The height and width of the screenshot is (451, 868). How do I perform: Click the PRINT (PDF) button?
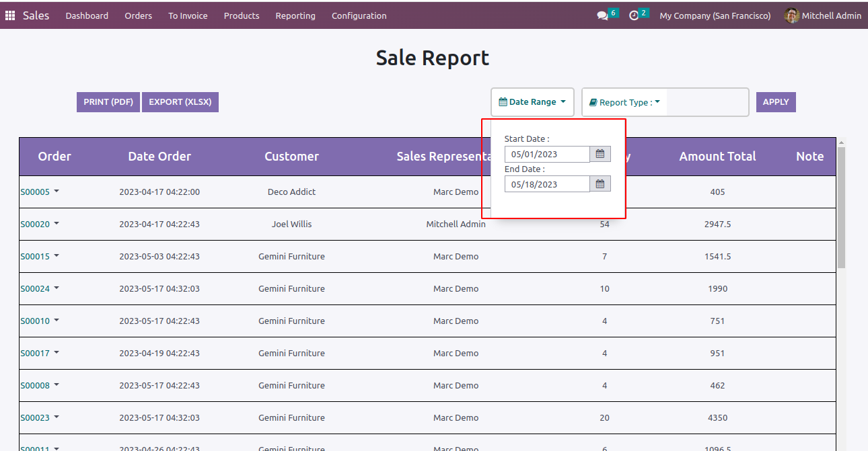108,102
